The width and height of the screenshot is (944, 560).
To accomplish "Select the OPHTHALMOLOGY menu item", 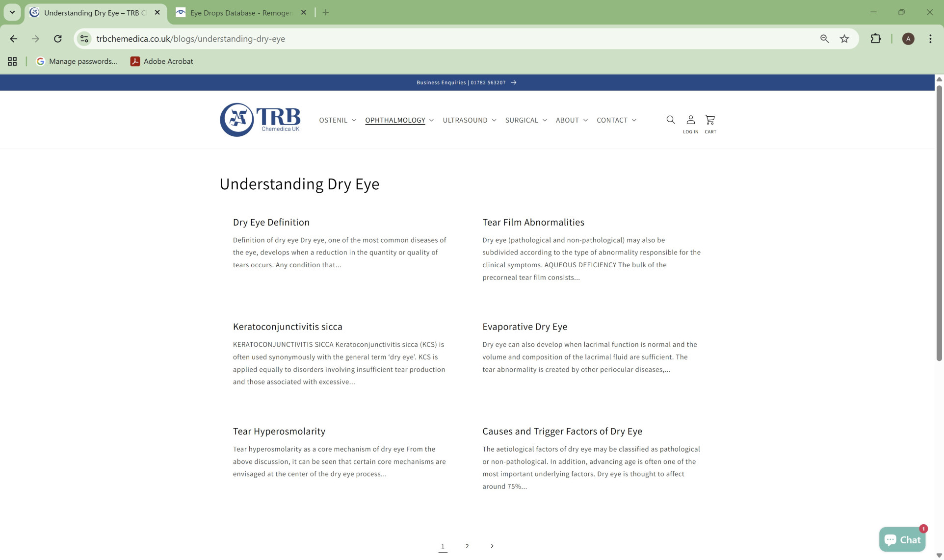I will tap(395, 120).
